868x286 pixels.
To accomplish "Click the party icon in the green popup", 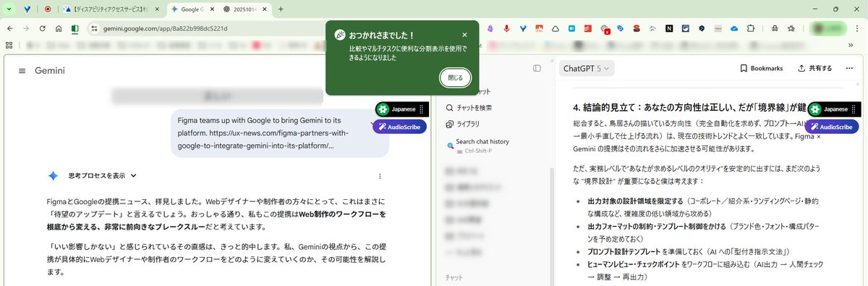I will (339, 35).
